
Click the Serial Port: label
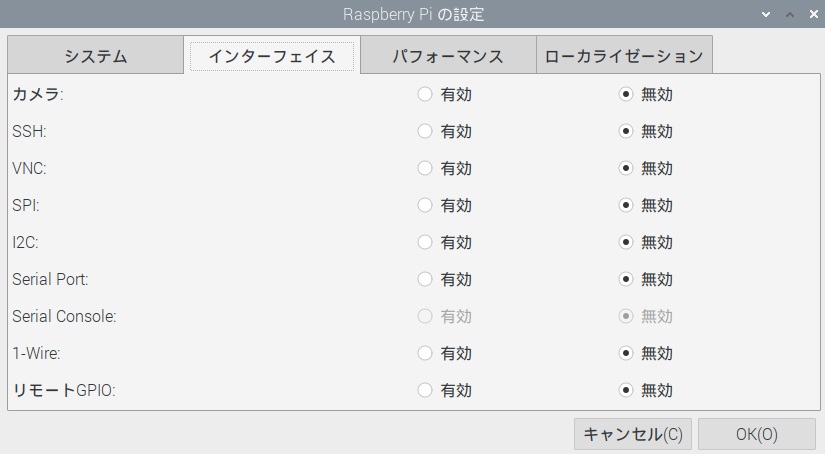tap(51, 279)
